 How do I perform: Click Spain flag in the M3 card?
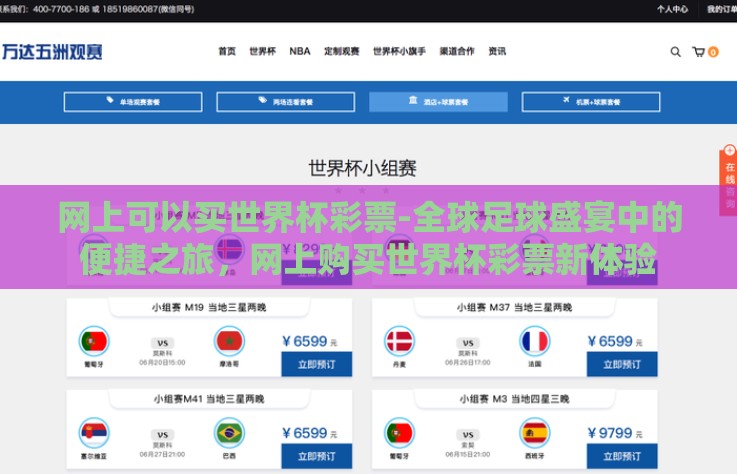[534, 433]
